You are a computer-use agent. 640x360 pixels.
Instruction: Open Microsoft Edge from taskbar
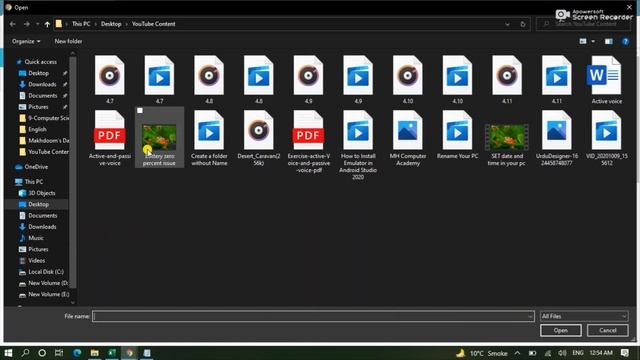77,353
